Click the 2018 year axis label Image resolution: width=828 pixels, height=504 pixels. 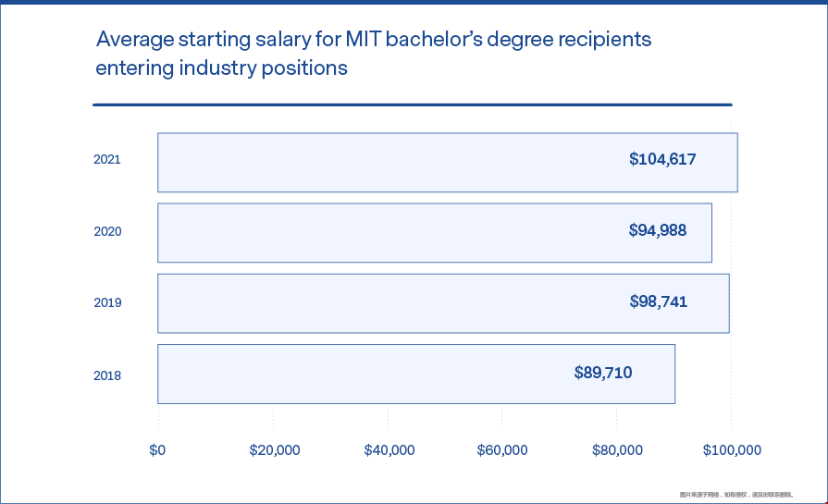pyautogui.click(x=107, y=375)
